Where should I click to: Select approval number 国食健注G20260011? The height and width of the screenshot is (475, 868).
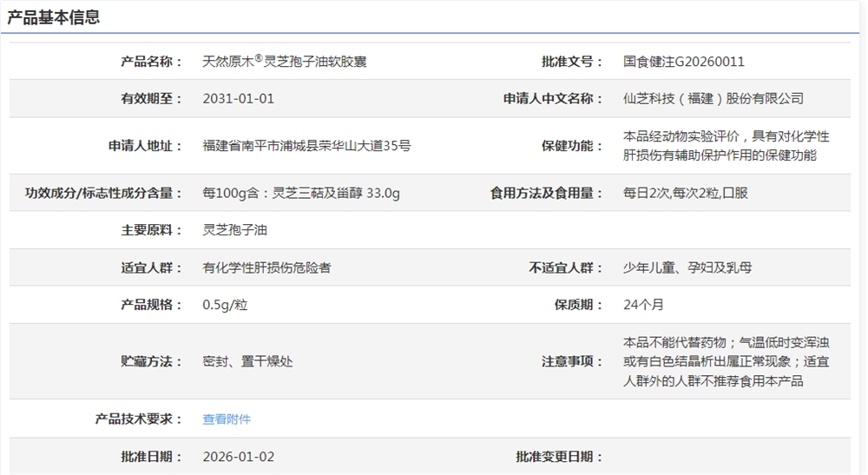click(x=683, y=62)
